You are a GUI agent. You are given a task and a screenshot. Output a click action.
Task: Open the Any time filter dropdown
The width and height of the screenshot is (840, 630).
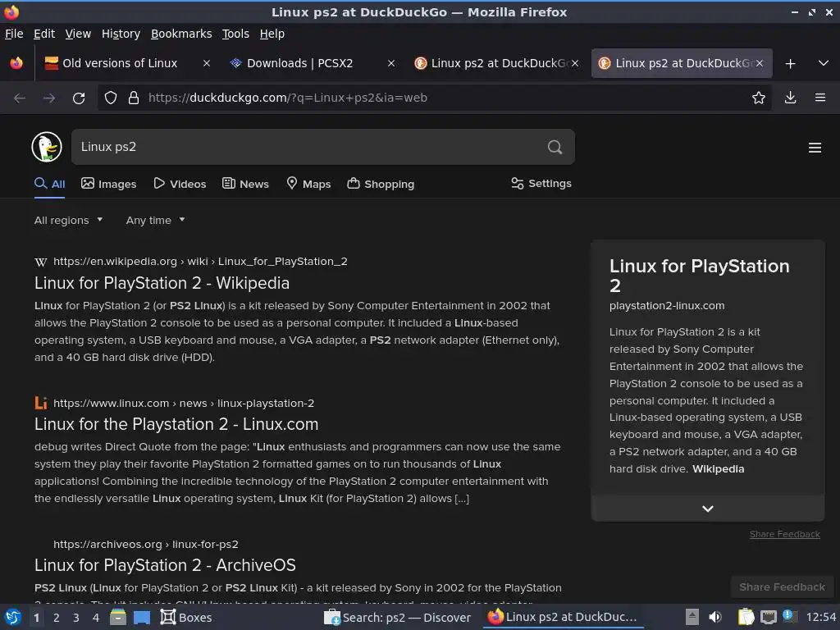tap(155, 220)
